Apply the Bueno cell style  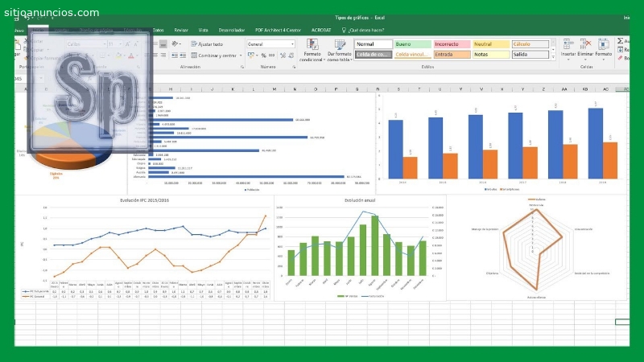tap(413, 44)
